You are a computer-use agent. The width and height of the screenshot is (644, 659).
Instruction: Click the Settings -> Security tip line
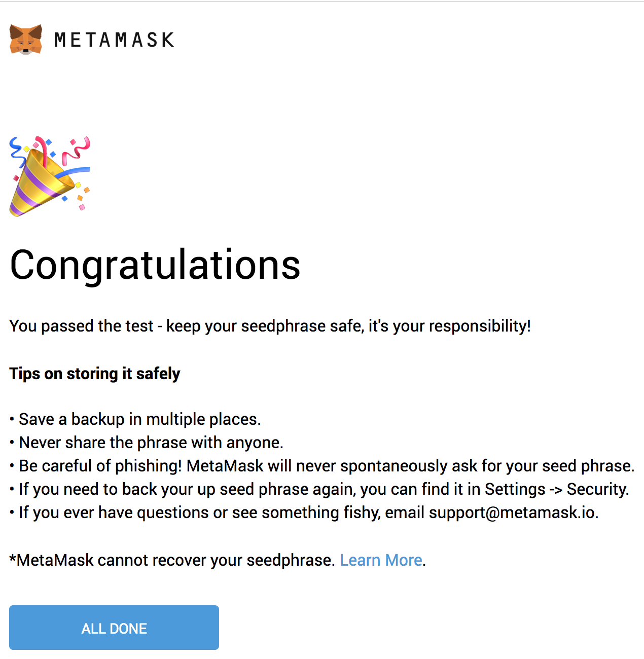point(324,489)
